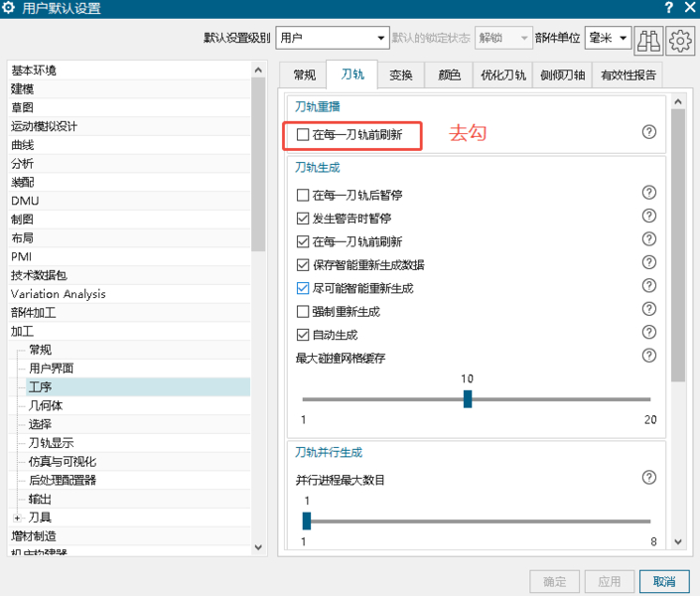Uncheck 在每一刀轨前刷新 under 刀轨生成
Screen dimensions: 700x596
pos(303,241)
